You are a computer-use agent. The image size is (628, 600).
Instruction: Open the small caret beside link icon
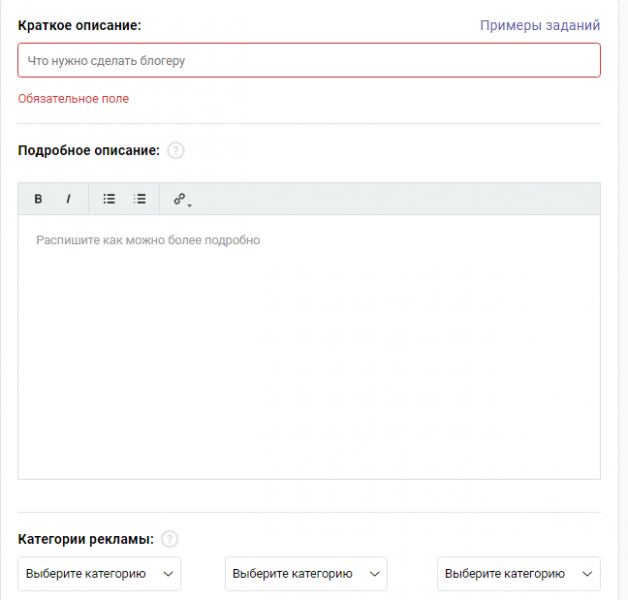pyautogui.click(x=190, y=205)
